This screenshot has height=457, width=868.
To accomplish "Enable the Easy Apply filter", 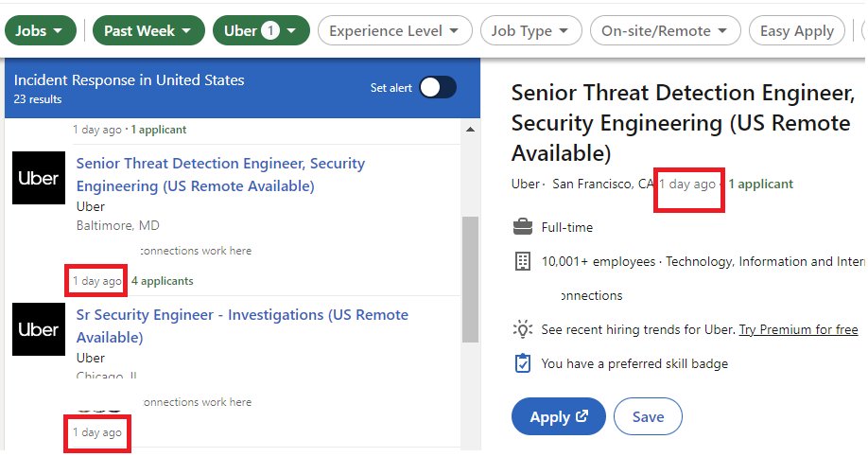I will pyautogui.click(x=796, y=30).
